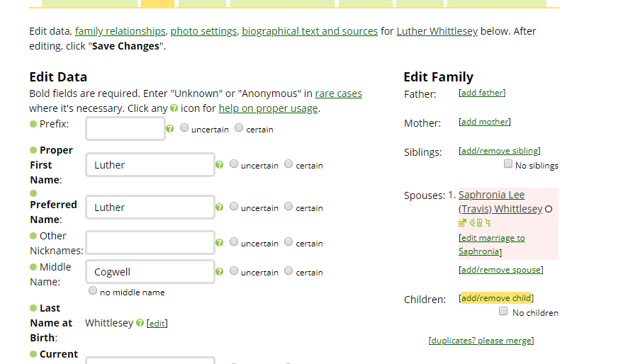The height and width of the screenshot is (364, 623).
Task: Open help on proper usage link
Action: [268, 108]
